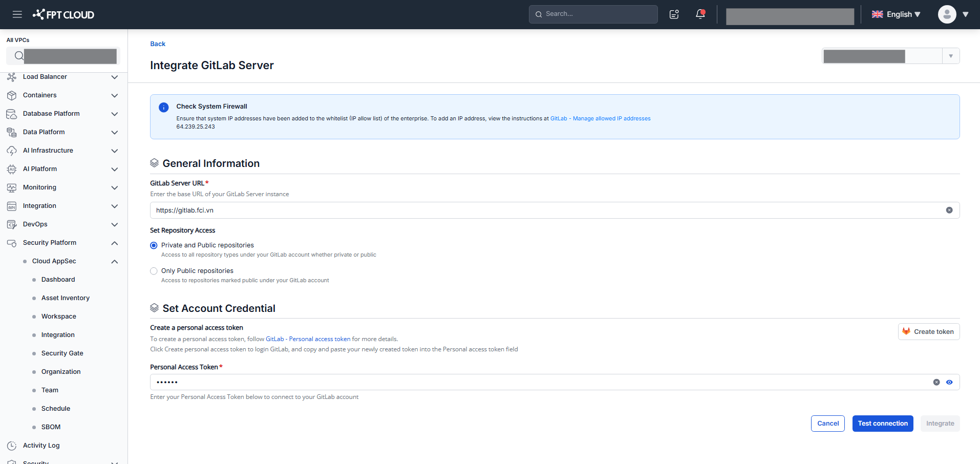This screenshot has width=980, height=464.
Task: Expand the Containers menu
Action: [115, 95]
